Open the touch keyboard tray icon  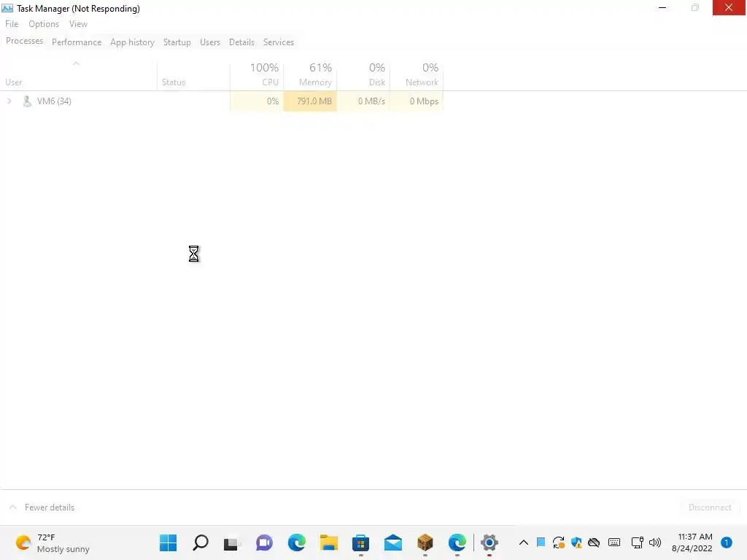[x=614, y=542]
